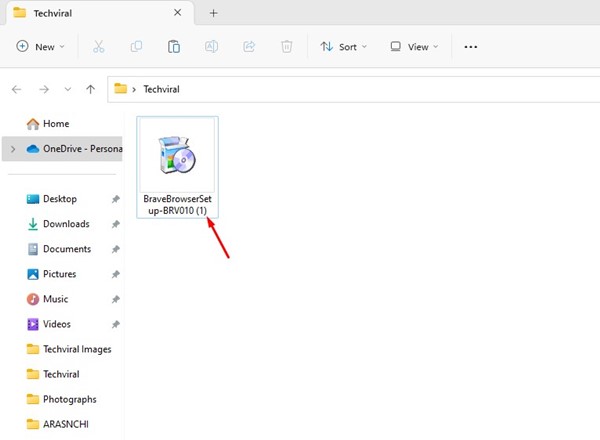Close the Techviral tab
This screenshot has width=600, height=440.
tap(178, 13)
